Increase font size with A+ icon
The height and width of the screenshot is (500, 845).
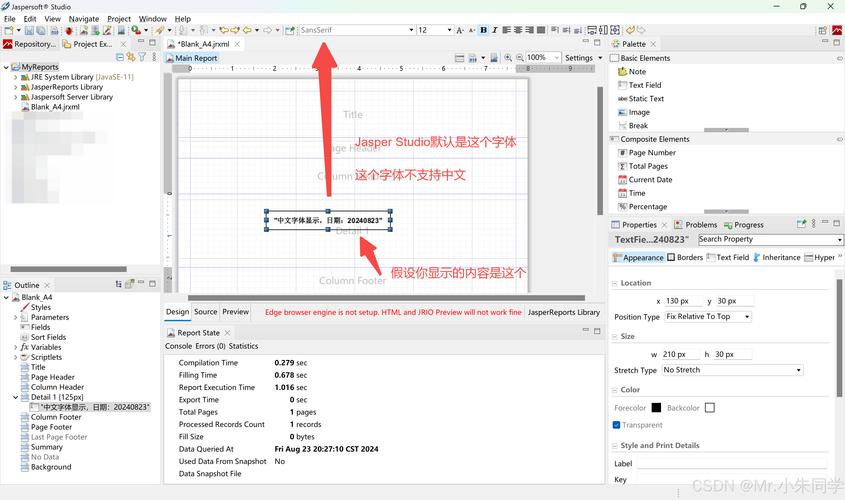pyautogui.click(x=460, y=30)
